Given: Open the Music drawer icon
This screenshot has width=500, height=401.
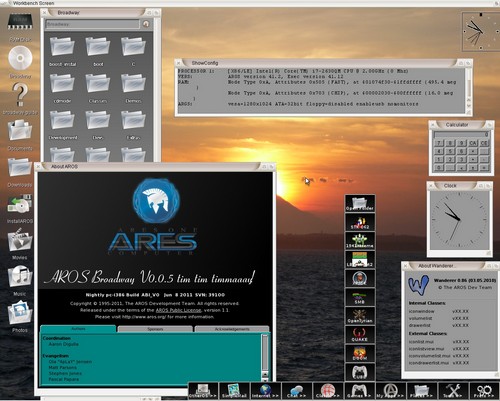Looking at the screenshot, I should pyautogui.click(x=20, y=280).
